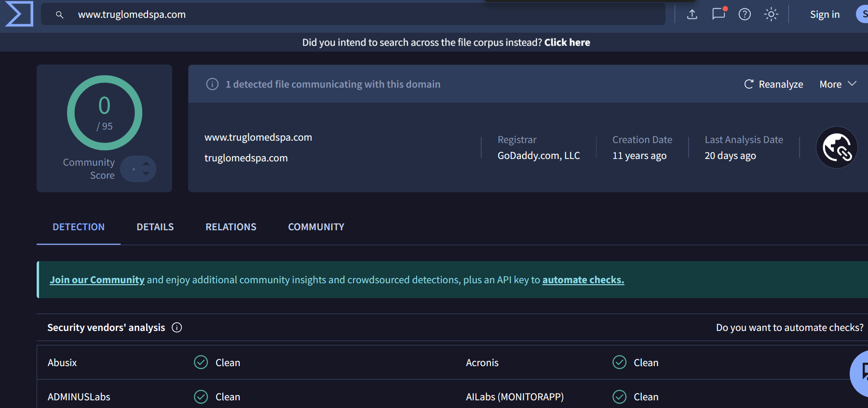Toggle the light/dark theme sun icon
The image size is (868, 408).
point(771,14)
